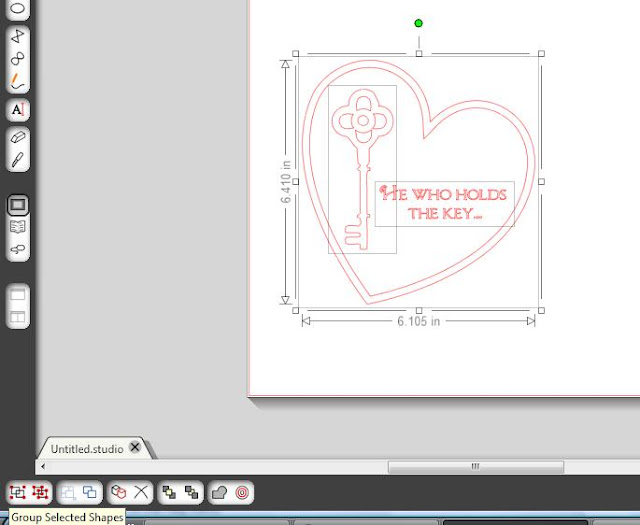Open the offset shape tool

220,492
